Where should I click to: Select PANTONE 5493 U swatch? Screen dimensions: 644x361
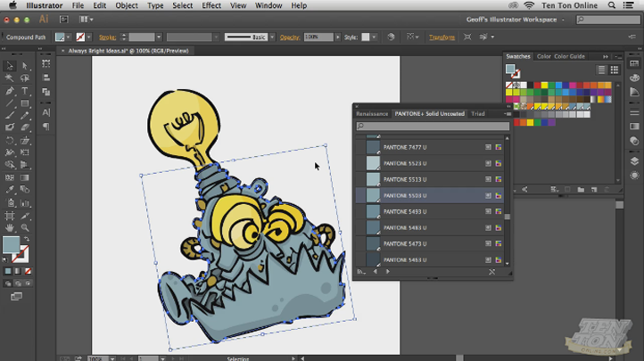[430, 211]
